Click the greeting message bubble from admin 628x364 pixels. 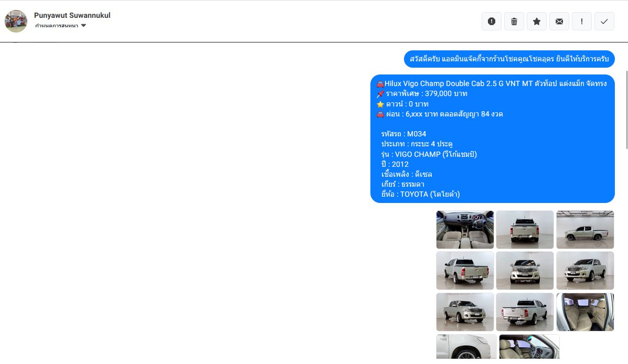point(509,59)
